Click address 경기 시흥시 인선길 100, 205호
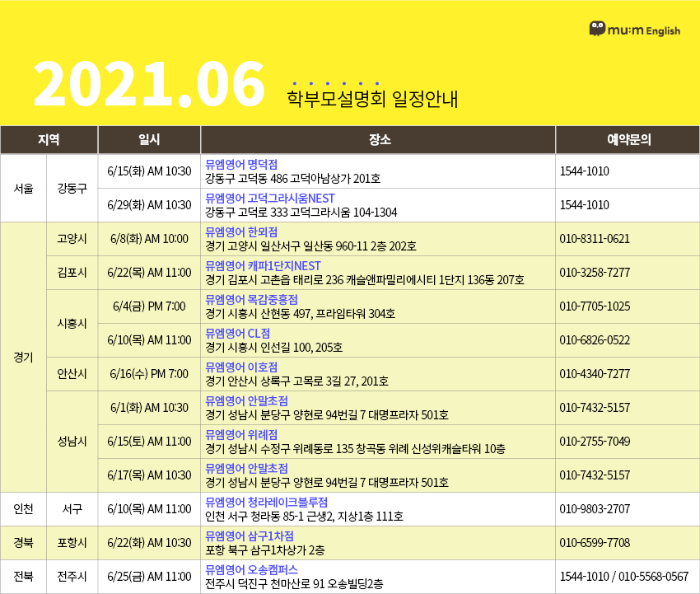The width and height of the screenshot is (700, 594). click(273, 348)
